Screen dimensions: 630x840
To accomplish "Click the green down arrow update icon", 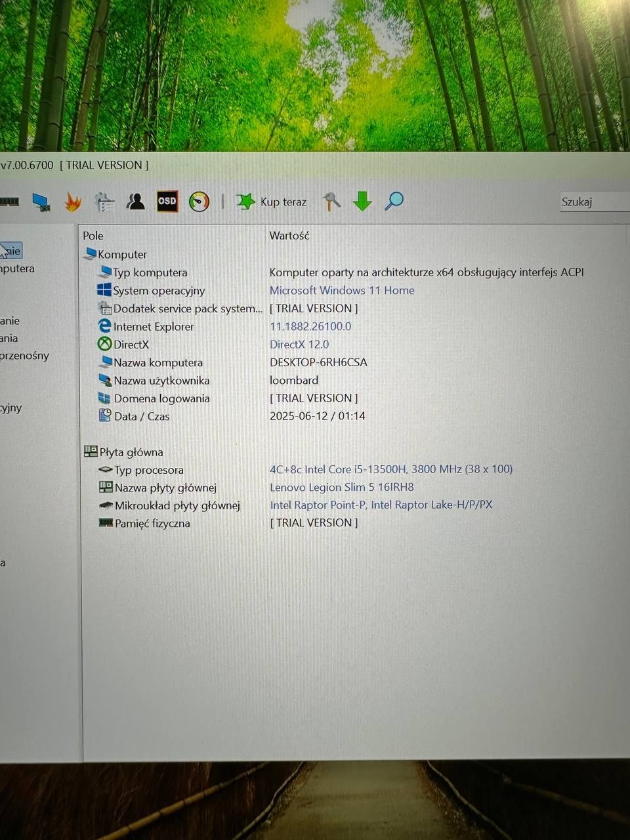I will 362,201.
